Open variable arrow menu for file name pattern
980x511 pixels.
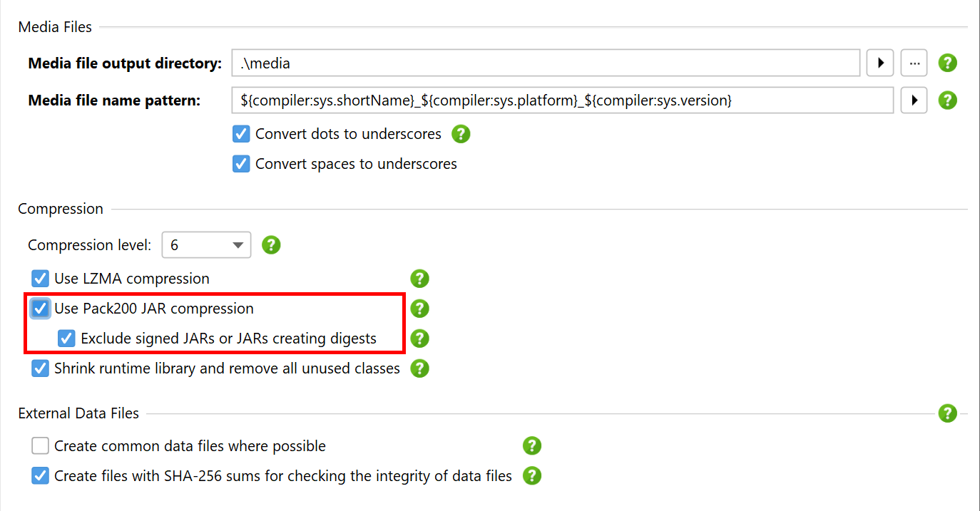click(x=914, y=100)
